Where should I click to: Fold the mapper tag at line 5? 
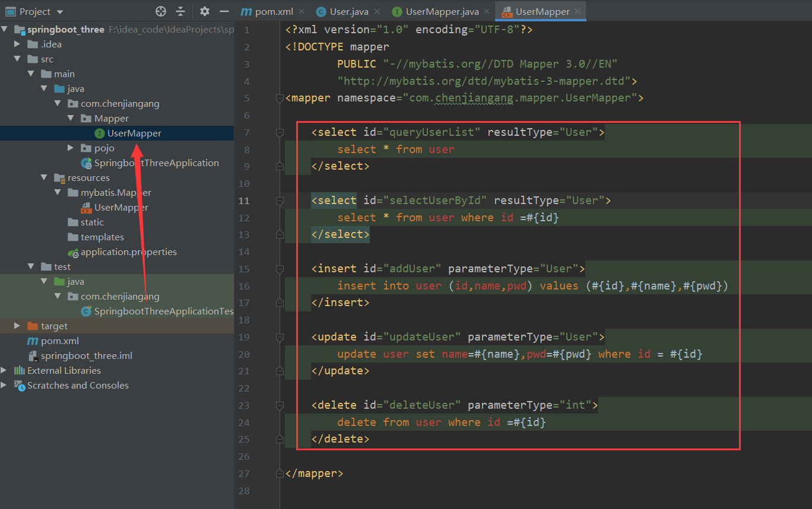click(x=280, y=98)
